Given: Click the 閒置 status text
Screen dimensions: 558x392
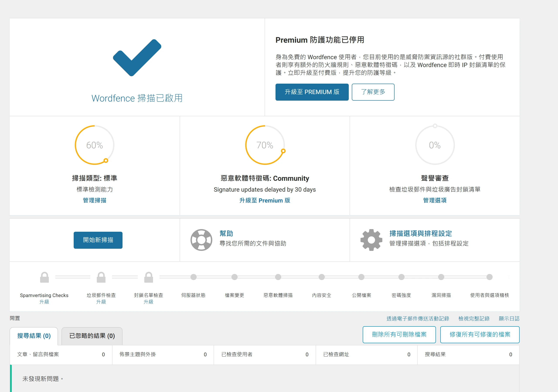Looking at the screenshot, I should click(x=15, y=318).
